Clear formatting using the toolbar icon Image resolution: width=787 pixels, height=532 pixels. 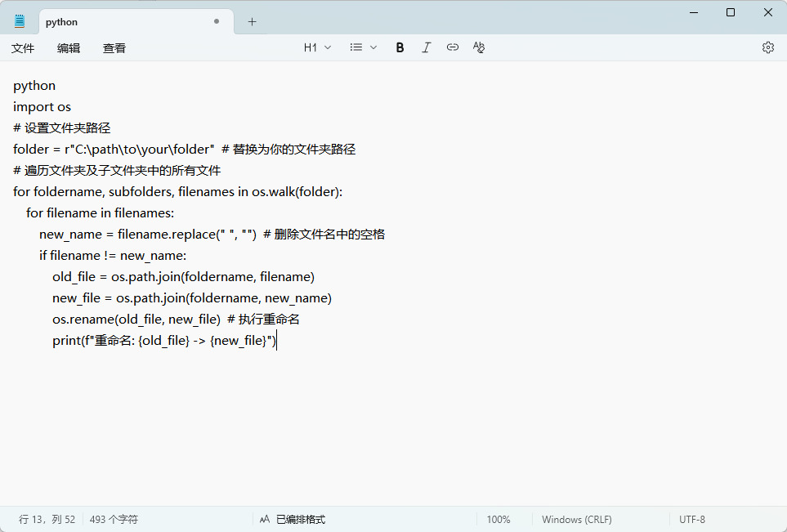tap(479, 47)
